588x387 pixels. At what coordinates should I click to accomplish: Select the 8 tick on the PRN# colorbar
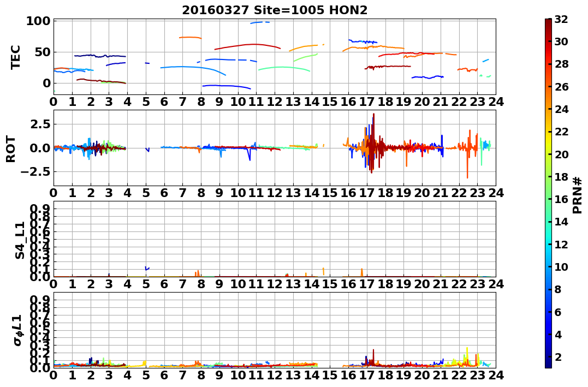(x=559, y=289)
